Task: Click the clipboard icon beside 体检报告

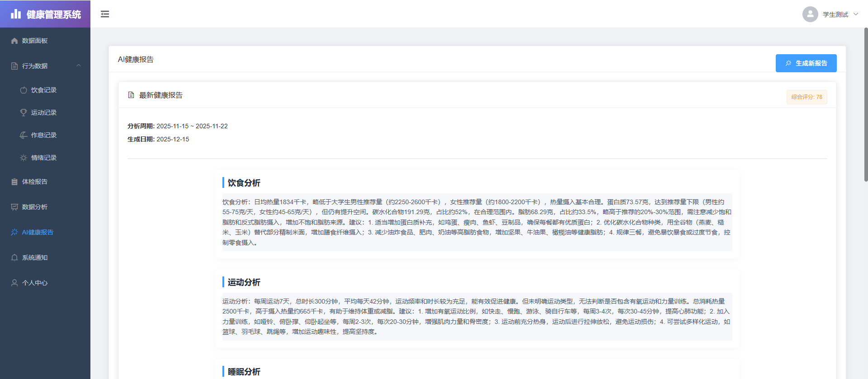Action: 14,182
